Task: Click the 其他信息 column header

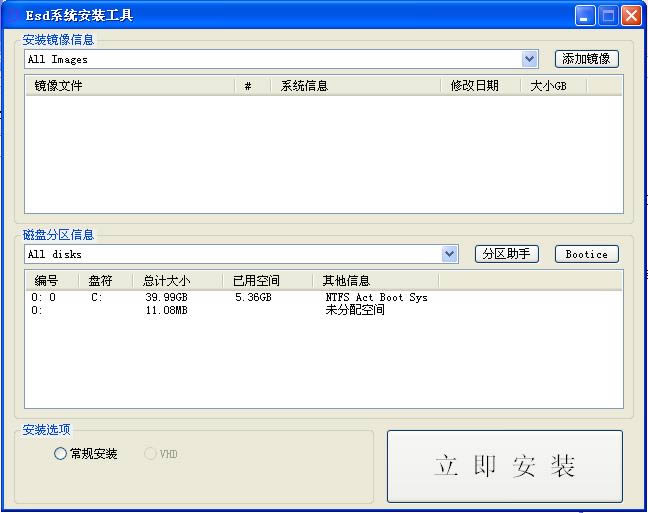Action: click(376, 281)
